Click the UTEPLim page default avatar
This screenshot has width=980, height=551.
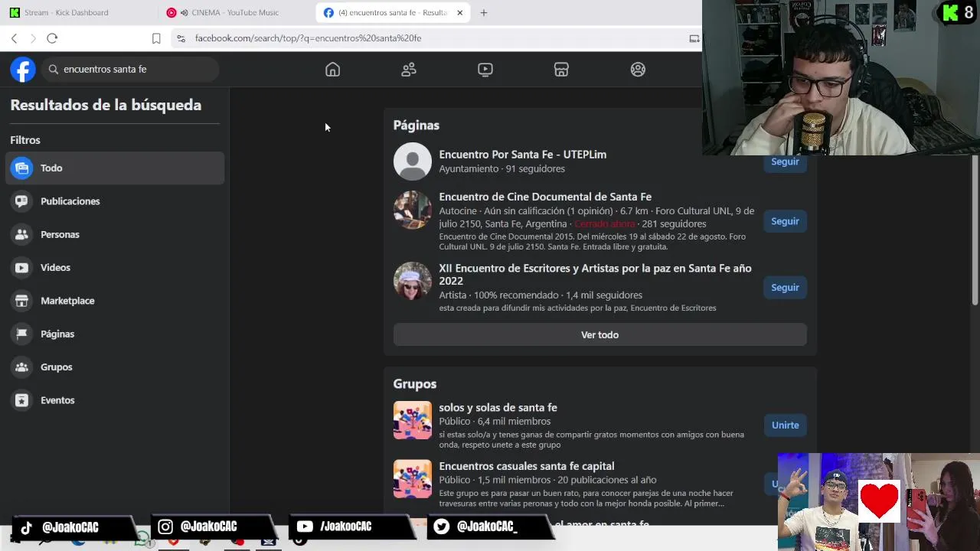413,161
